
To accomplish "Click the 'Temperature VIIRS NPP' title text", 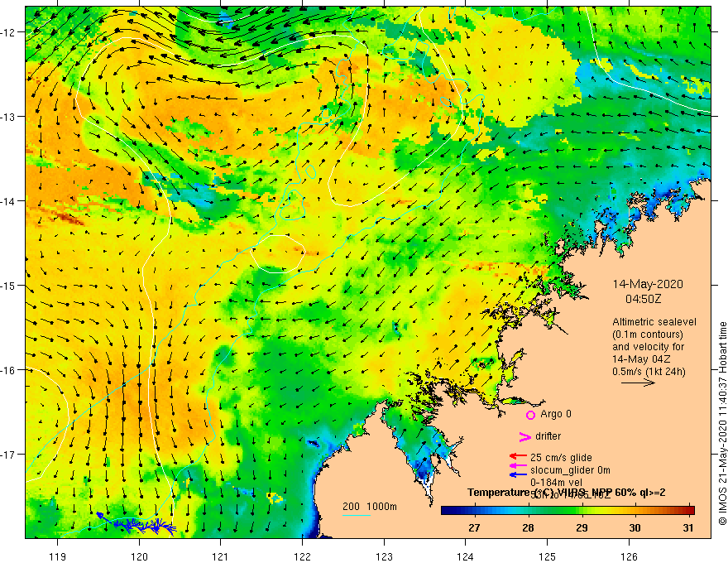I will pyautogui.click(x=566, y=493).
